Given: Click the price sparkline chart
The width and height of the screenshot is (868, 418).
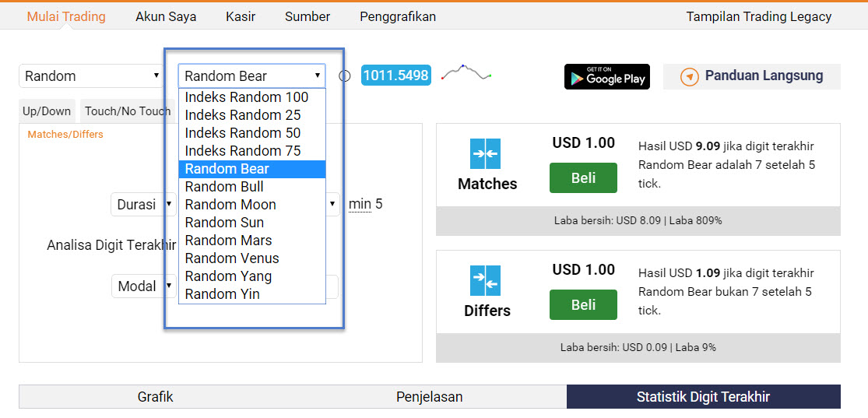Looking at the screenshot, I should [x=466, y=74].
